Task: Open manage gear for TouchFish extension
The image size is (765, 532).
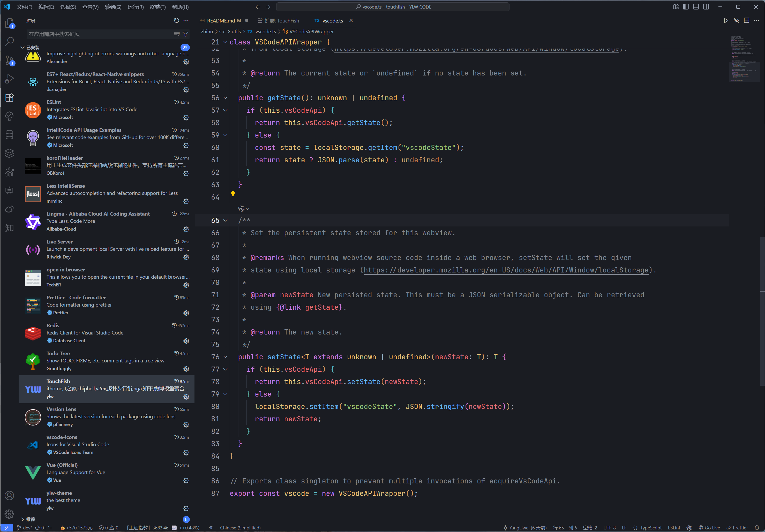Action: point(186,397)
